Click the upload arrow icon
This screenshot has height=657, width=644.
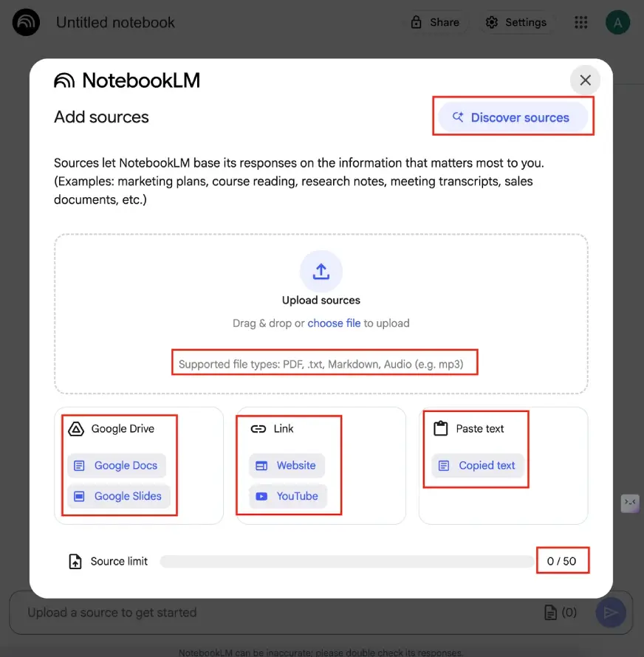click(321, 272)
